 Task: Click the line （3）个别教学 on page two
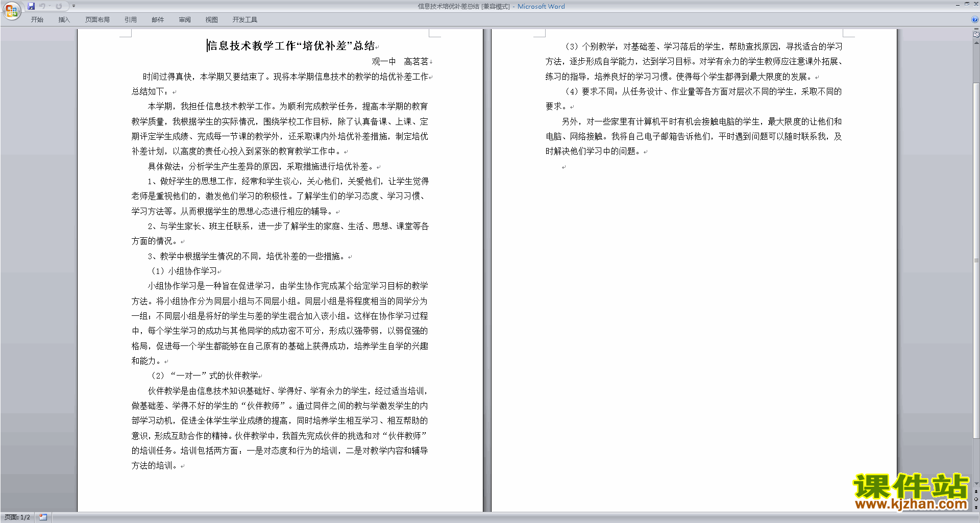(703, 46)
